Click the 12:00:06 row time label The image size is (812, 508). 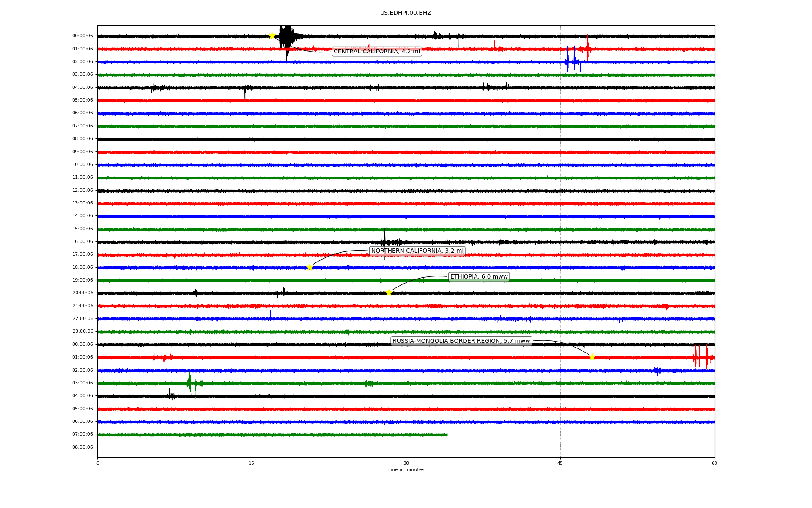click(82, 190)
